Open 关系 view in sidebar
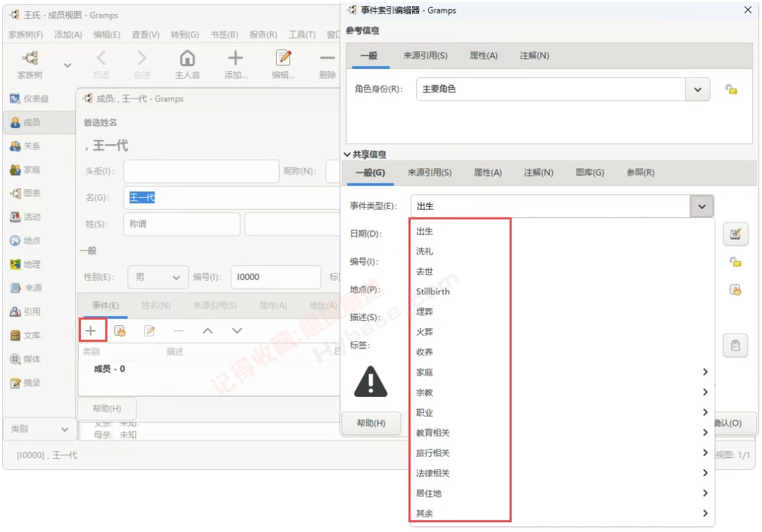762x532 pixels. click(25, 146)
